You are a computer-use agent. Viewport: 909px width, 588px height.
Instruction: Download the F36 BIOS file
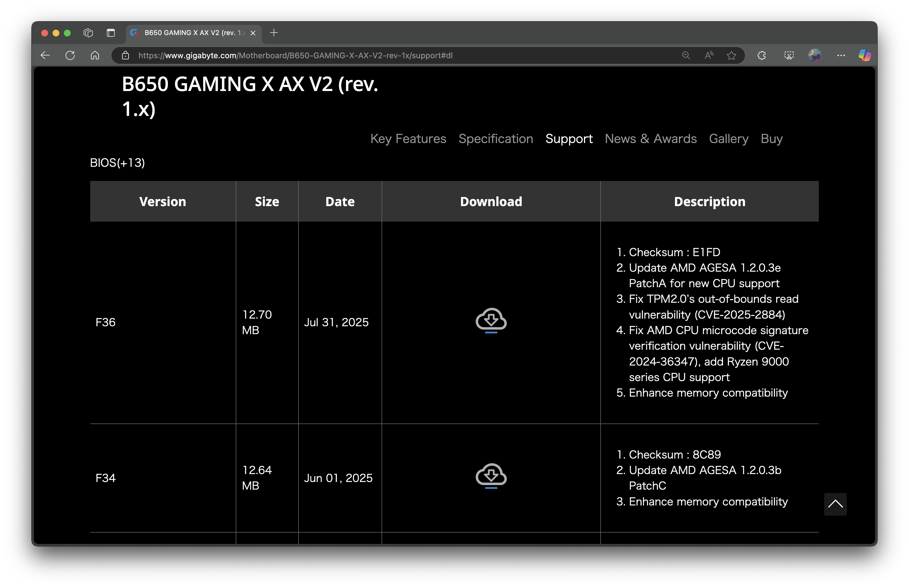491,321
